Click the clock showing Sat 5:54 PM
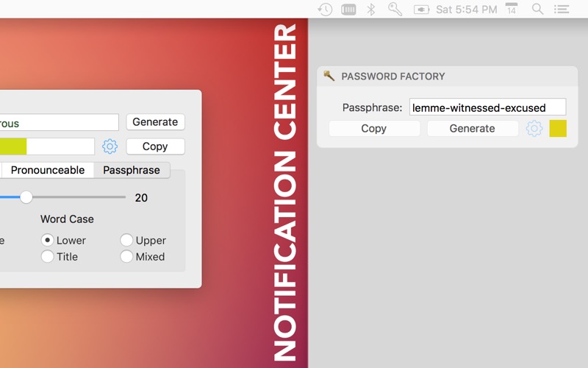588x368 pixels. click(467, 10)
